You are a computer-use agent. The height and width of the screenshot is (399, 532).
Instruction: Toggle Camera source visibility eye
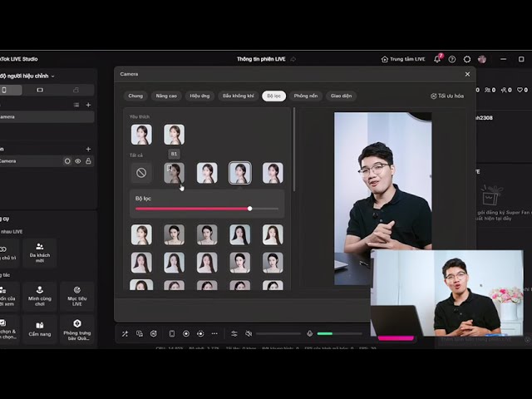coord(78,161)
